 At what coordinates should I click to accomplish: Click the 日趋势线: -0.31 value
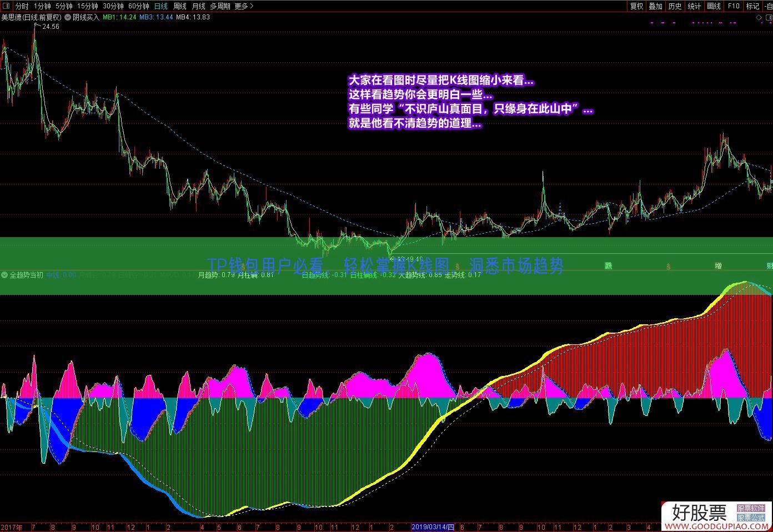(324, 275)
